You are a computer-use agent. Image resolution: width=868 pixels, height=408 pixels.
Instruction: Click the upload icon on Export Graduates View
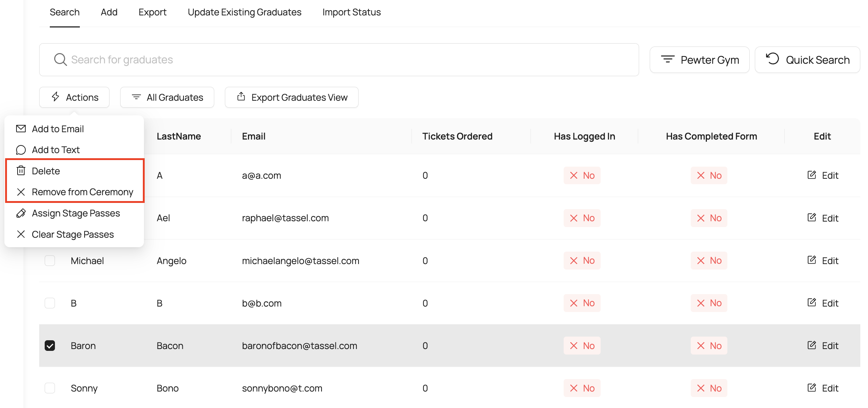[241, 97]
